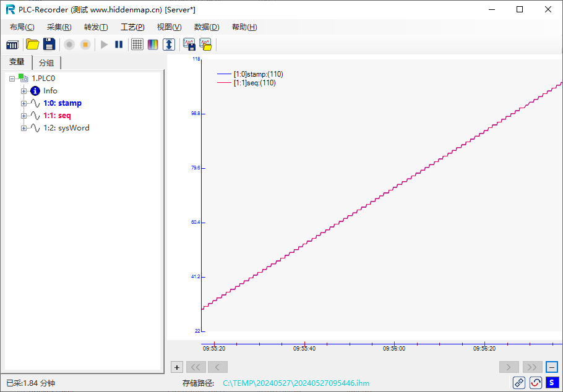The image size is (563, 392).
Task: Click the plus zoom-in button below the chart
Action: [x=177, y=367]
